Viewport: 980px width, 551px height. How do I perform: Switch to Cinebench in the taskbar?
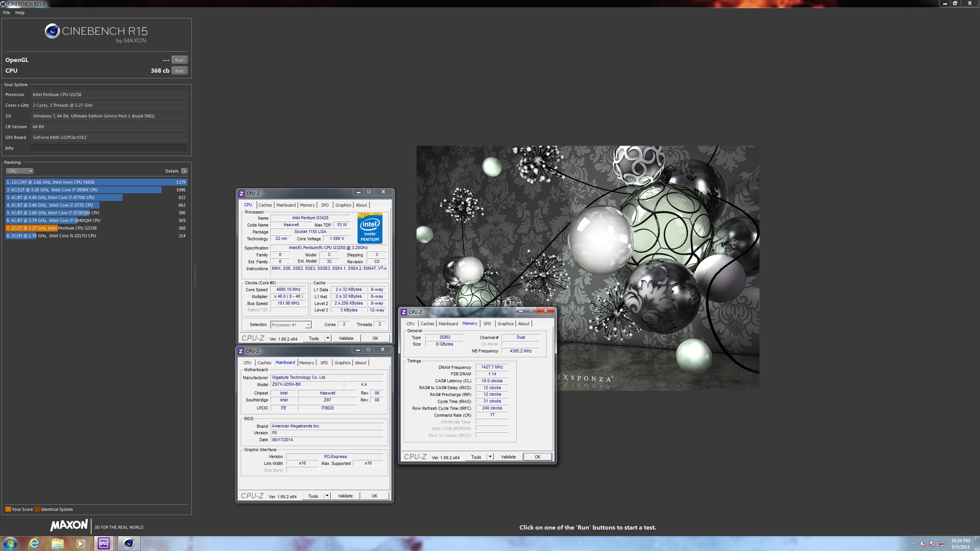(129, 543)
